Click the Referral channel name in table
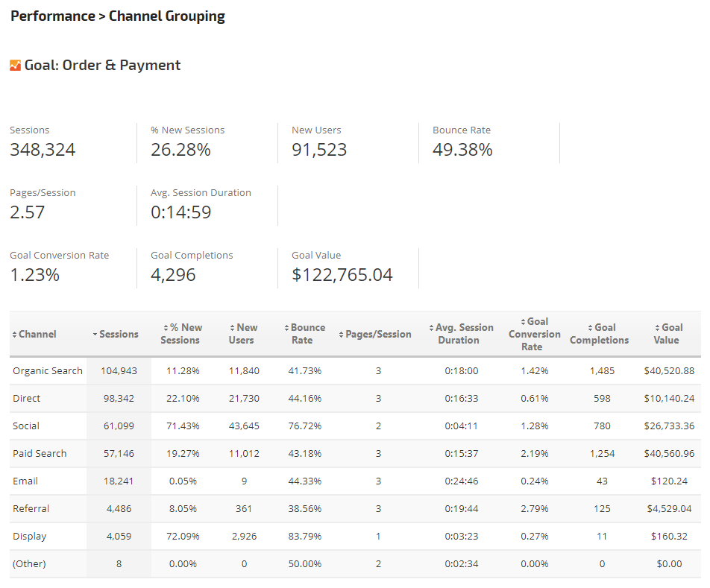The image size is (710, 588). pyautogui.click(x=31, y=509)
